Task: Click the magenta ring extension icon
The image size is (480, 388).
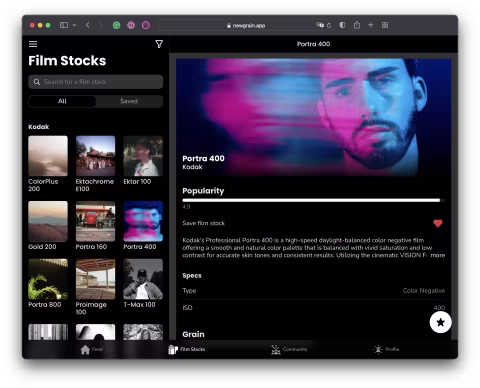Action: click(x=146, y=25)
